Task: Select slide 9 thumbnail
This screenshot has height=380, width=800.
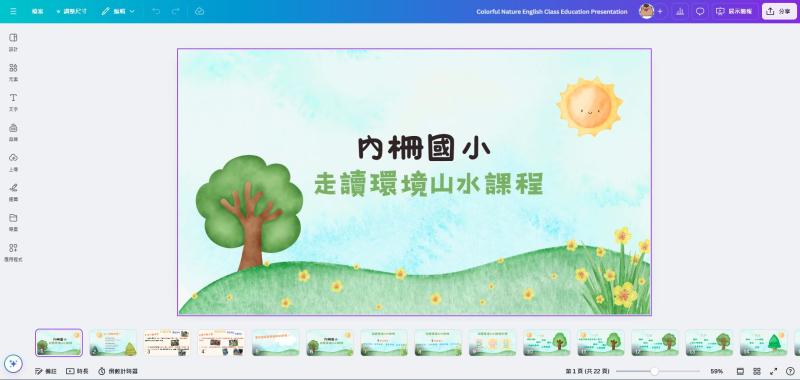Action: [x=492, y=342]
